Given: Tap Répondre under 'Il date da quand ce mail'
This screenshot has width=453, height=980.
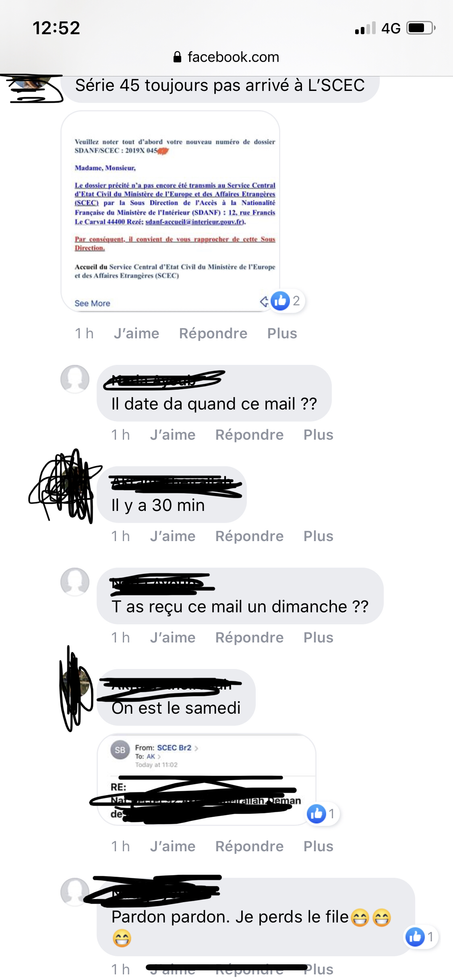Looking at the screenshot, I should [x=249, y=434].
